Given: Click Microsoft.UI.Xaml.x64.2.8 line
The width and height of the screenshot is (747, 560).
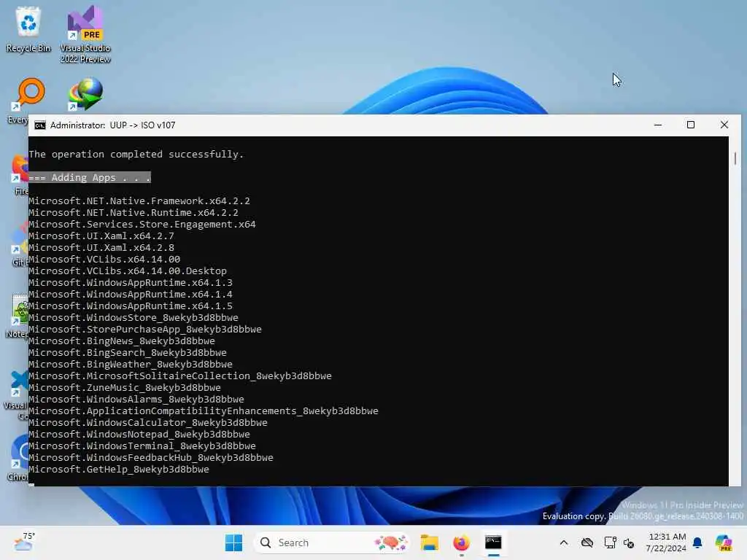Looking at the screenshot, I should tap(101, 248).
